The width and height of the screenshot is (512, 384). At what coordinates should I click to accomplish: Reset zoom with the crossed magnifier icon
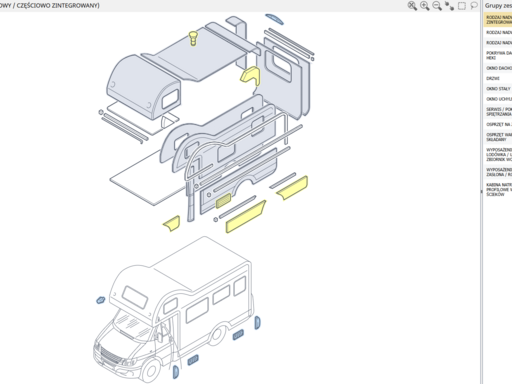coord(412,6)
